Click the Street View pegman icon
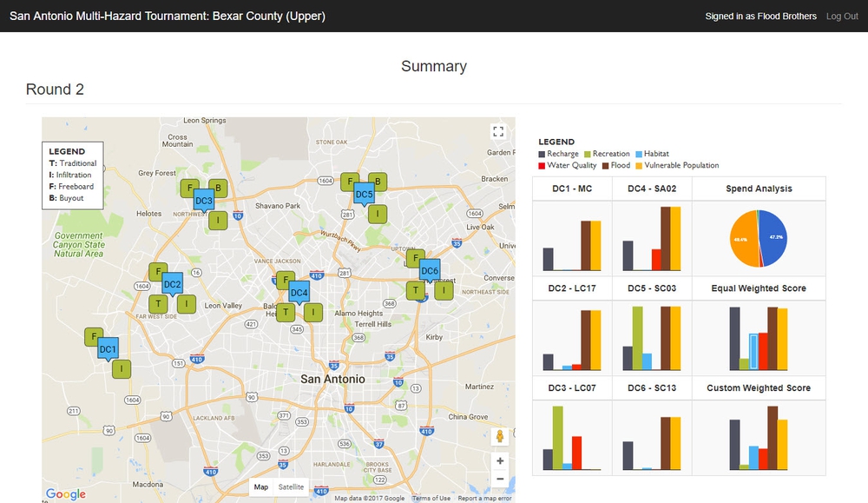This screenshot has height=503, width=868. click(500, 436)
